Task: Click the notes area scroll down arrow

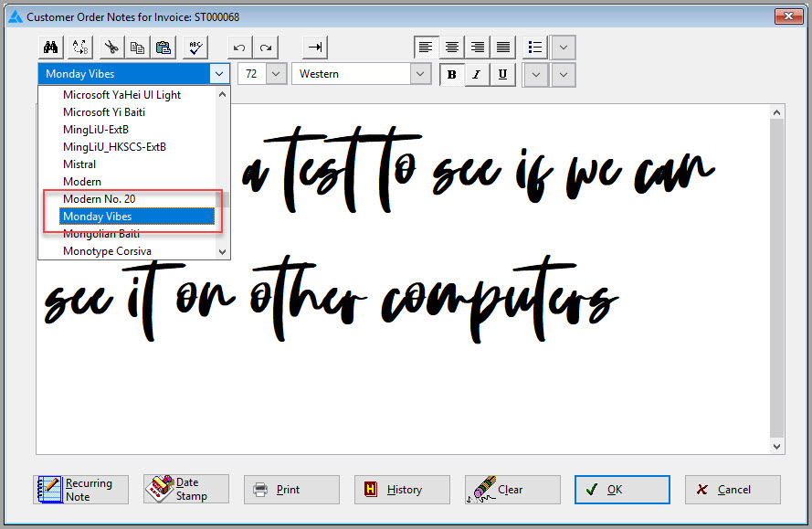Action: coord(776,446)
